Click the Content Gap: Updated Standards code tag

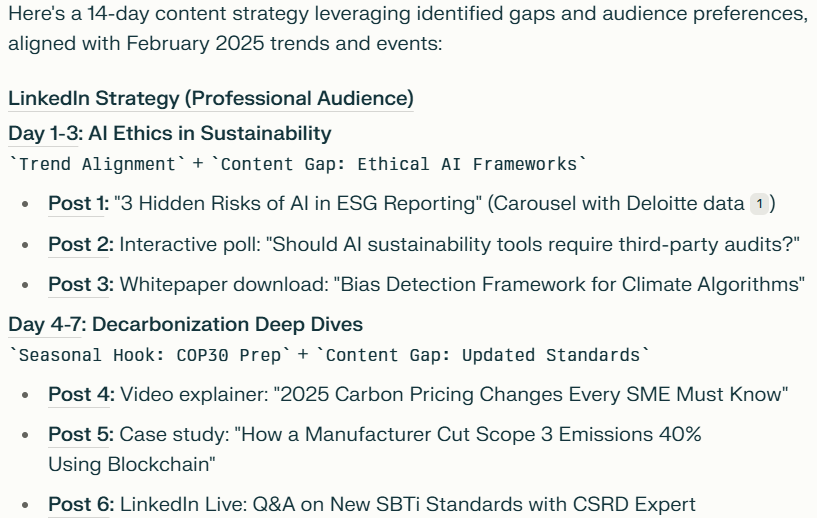click(483, 355)
